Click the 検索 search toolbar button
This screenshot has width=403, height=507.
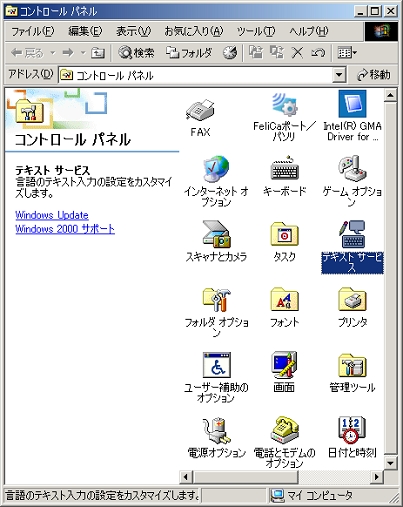[x=137, y=53]
